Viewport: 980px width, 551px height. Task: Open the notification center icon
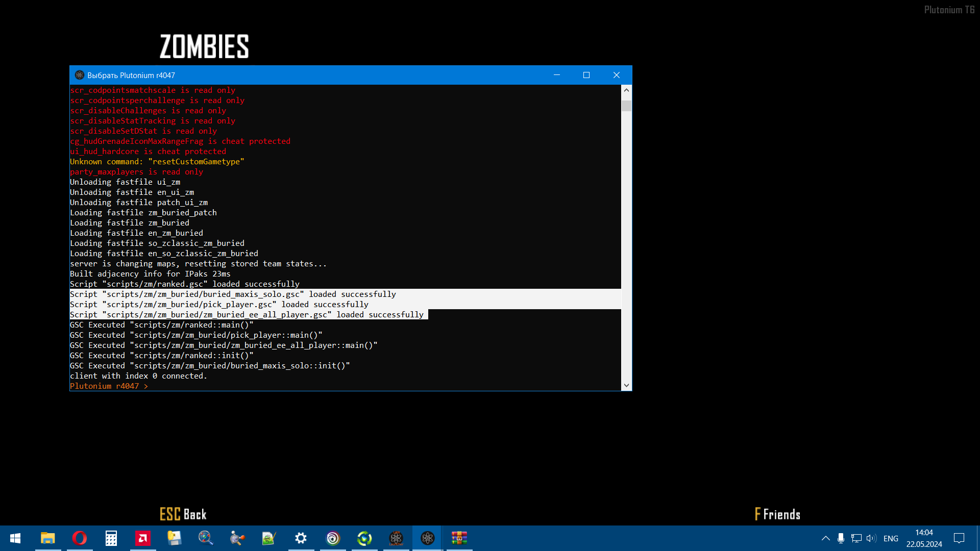point(959,538)
